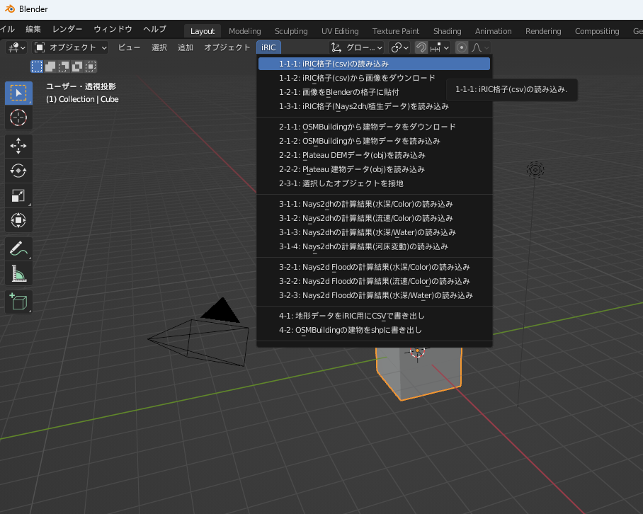Choose 2-2-1 Plateau DEMデータ entry
Screen dimensions: 644x514
point(374,155)
